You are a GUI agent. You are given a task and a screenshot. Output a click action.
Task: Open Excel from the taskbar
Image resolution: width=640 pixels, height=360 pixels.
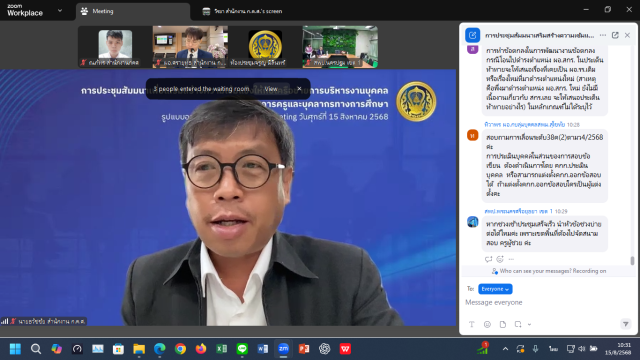(x=221, y=349)
